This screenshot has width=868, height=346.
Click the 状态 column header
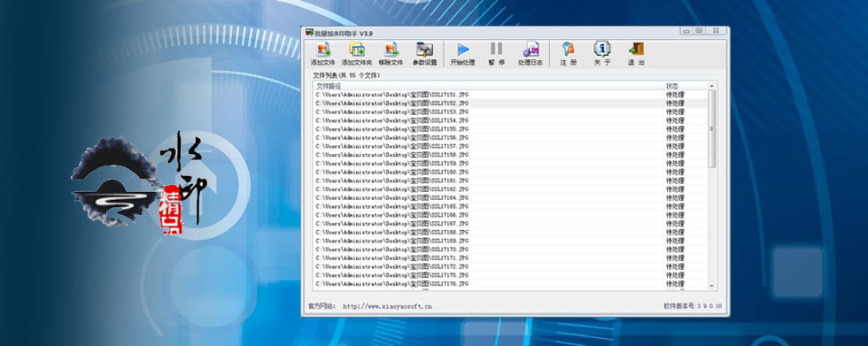point(671,86)
